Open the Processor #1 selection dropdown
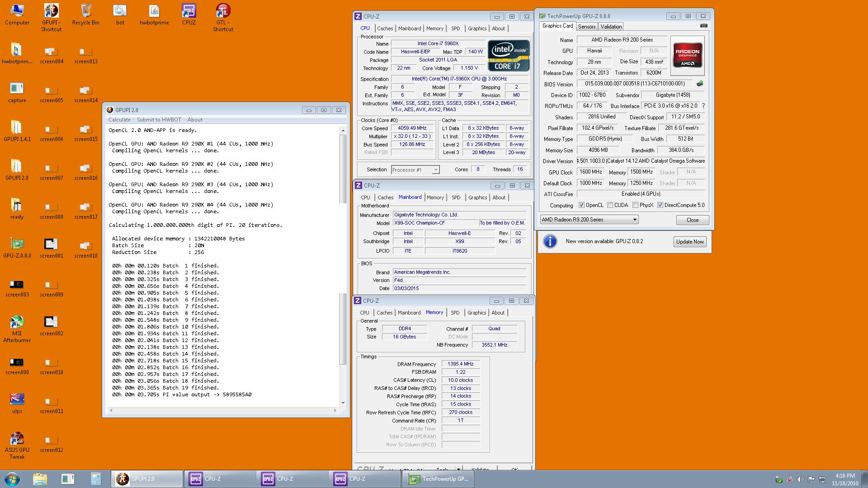The width and height of the screenshot is (868, 488). [x=415, y=170]
